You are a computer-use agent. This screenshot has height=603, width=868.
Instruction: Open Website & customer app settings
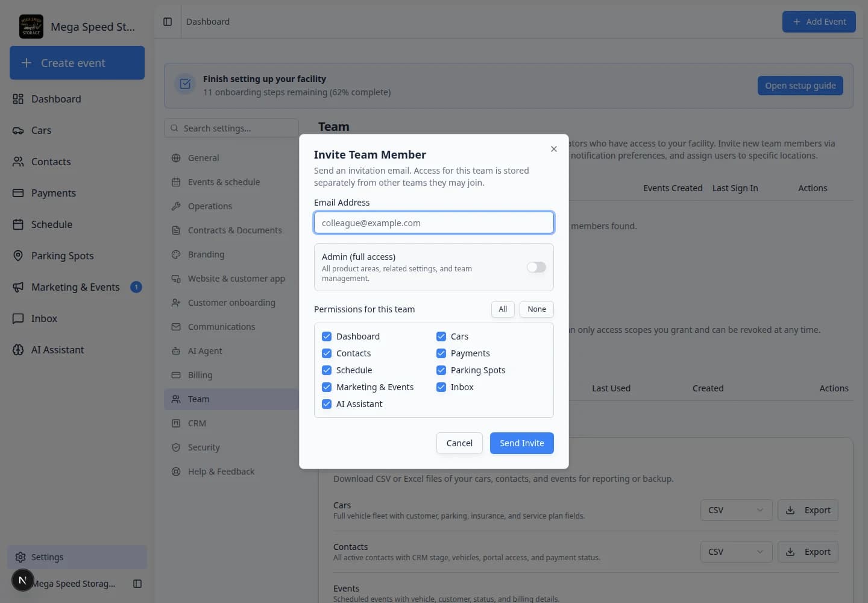point(231,279)
